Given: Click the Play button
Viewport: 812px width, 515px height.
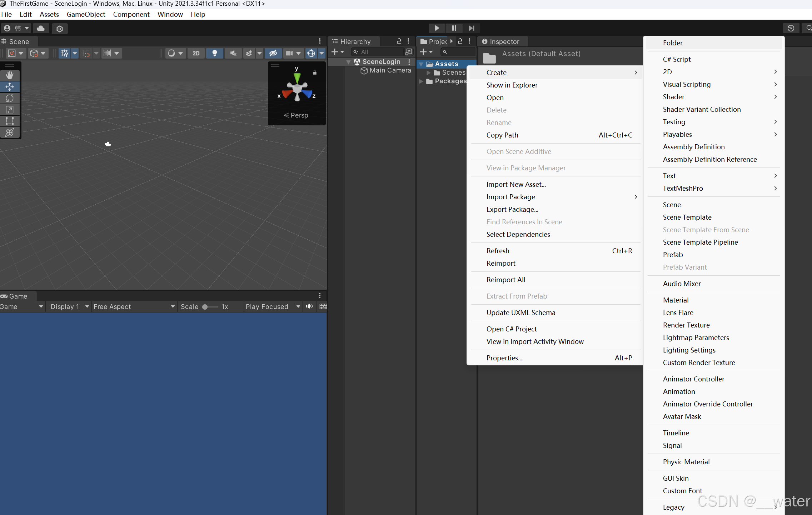Looking at the screenshot, I should (437, 28).
